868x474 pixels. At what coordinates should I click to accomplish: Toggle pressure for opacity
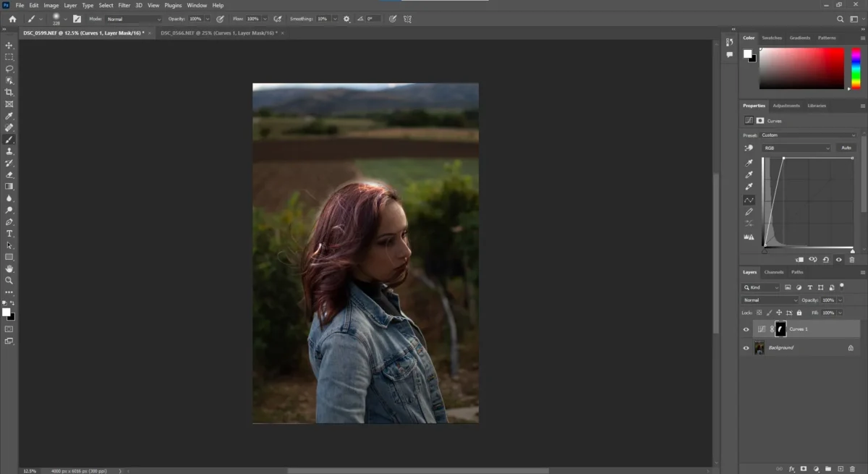(220, 19)
